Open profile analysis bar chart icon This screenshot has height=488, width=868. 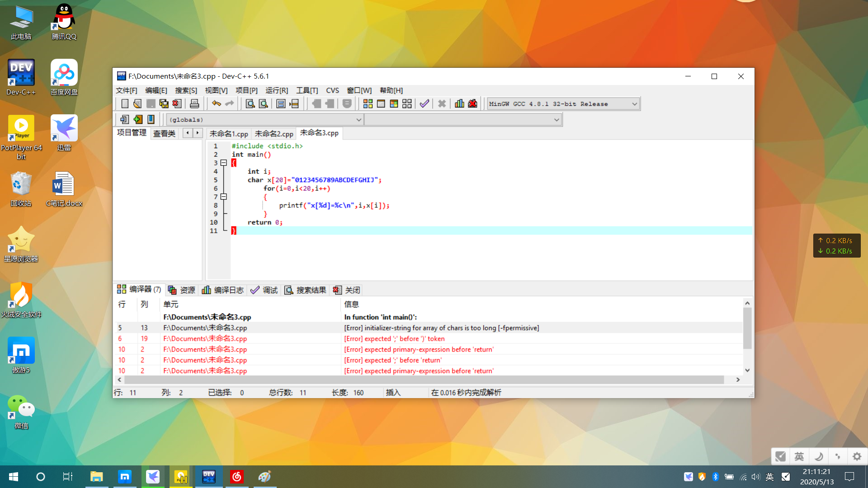coord(459,104)
